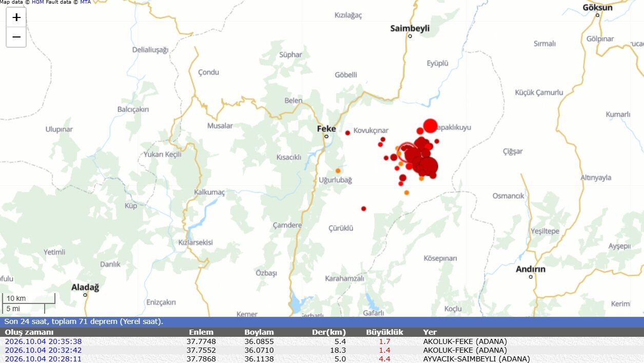
Task: Click the Kozan-side label Kızılağaç on the map
Action: click(x=348, y=15)
